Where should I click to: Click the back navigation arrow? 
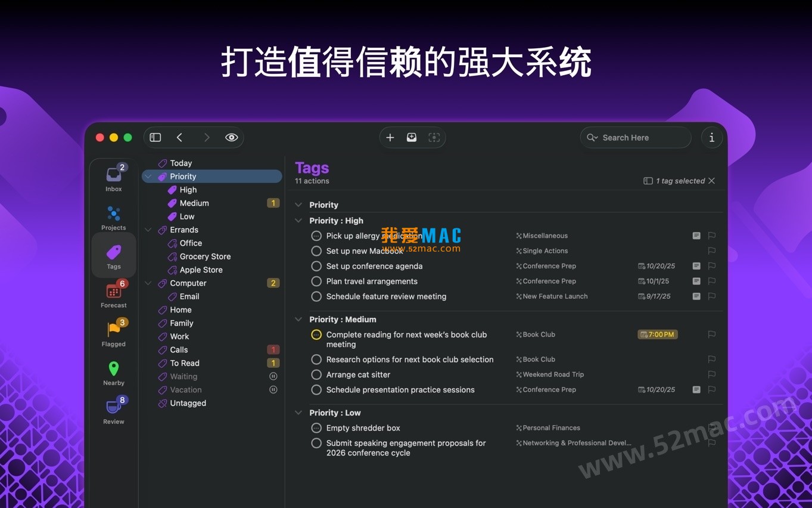(x=180, y=137)
